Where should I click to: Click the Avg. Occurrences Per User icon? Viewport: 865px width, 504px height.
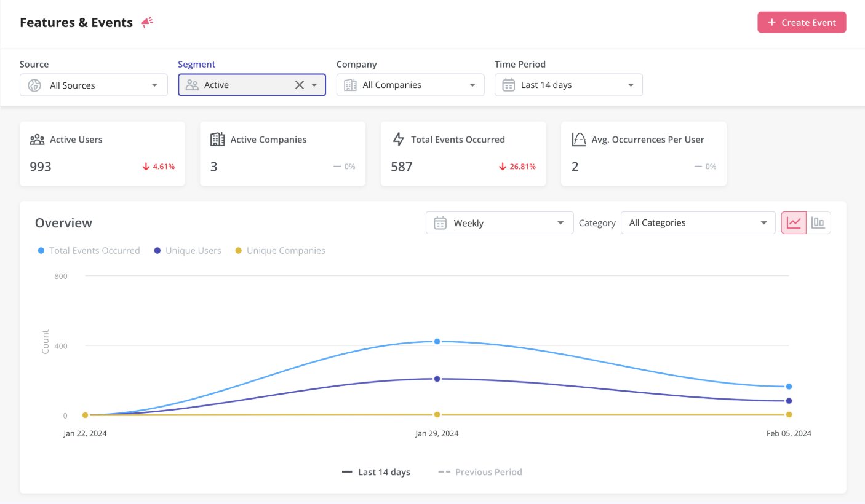coord(579,140)
